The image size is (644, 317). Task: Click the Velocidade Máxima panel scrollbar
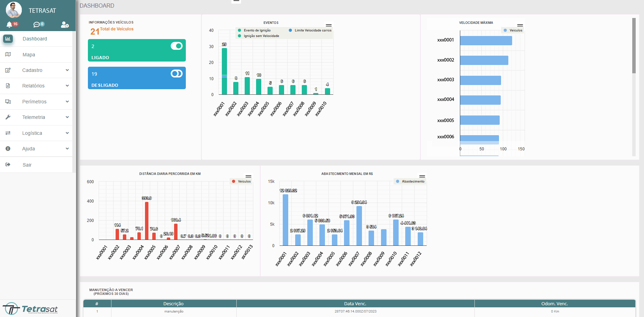(x=634, y=46)
